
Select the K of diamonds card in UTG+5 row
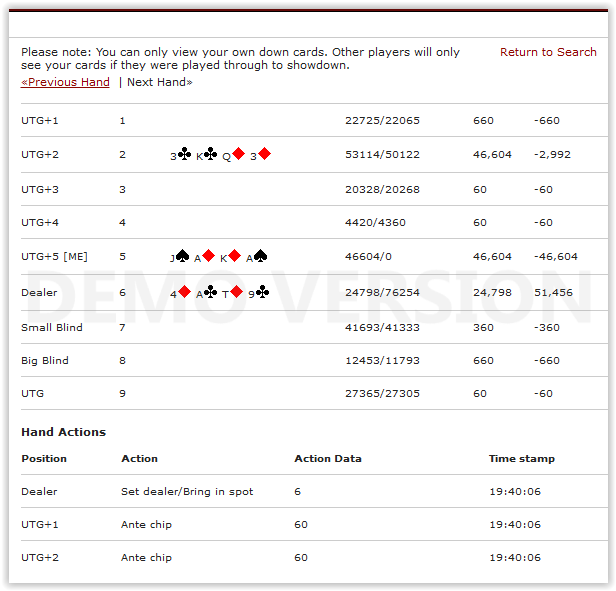pyautogui.click(x=230, y=257)
